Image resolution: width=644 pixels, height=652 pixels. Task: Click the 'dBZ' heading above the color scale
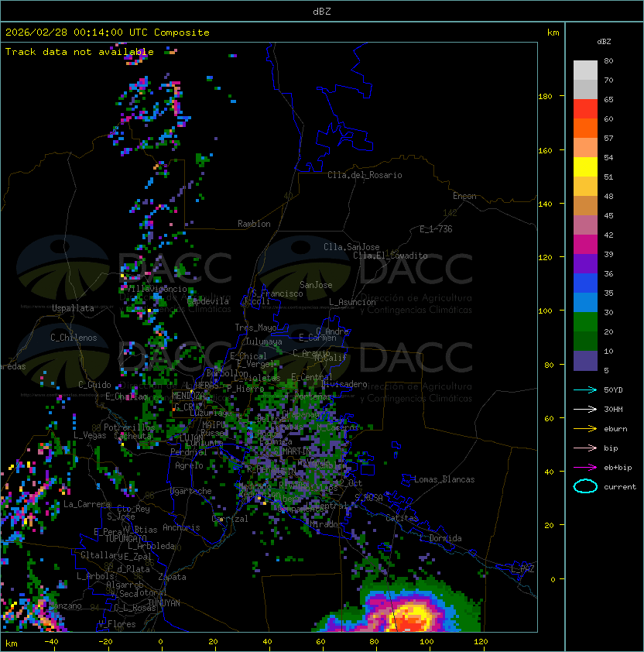604,42
